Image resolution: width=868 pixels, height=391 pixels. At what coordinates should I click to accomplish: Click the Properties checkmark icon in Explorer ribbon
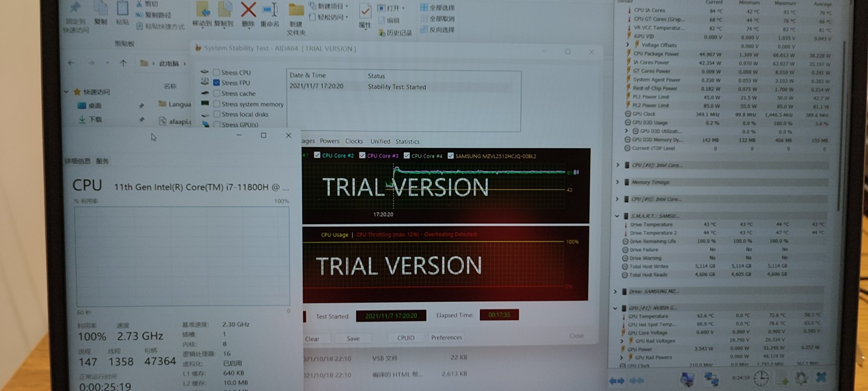(365, 11)
